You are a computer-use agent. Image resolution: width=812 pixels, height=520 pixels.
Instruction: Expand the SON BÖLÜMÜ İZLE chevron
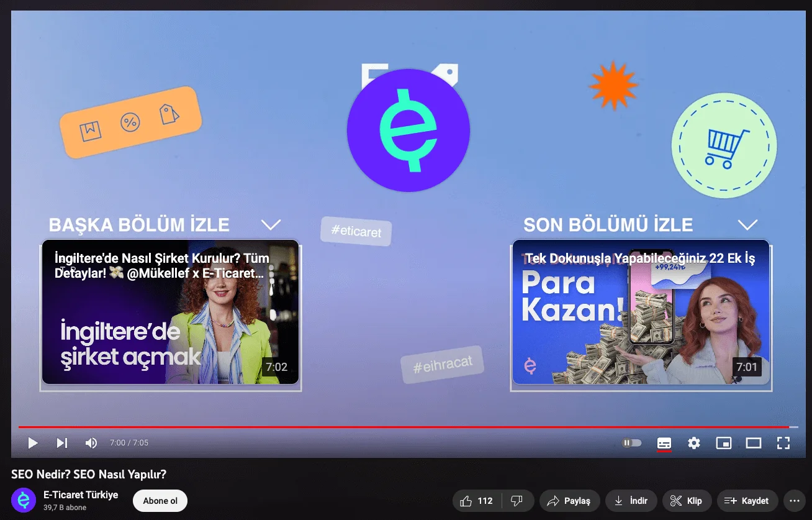[x=747, y=225]
